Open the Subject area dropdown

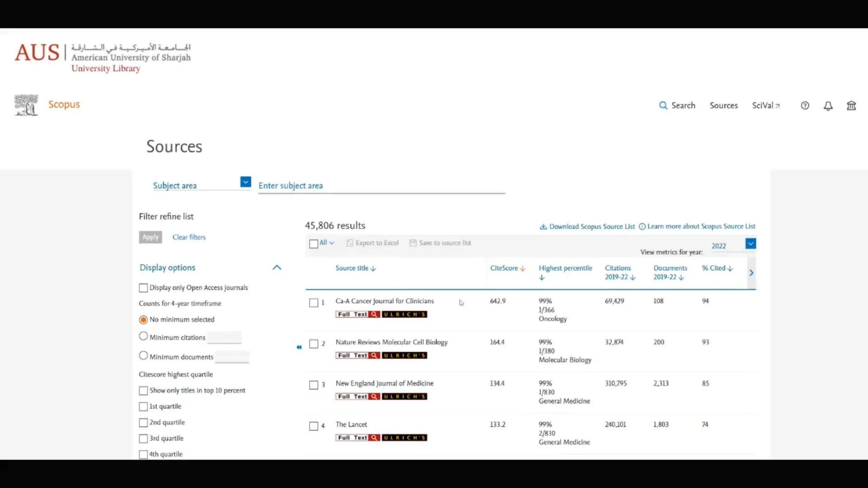pyautogui.click(x=245, y=182)
